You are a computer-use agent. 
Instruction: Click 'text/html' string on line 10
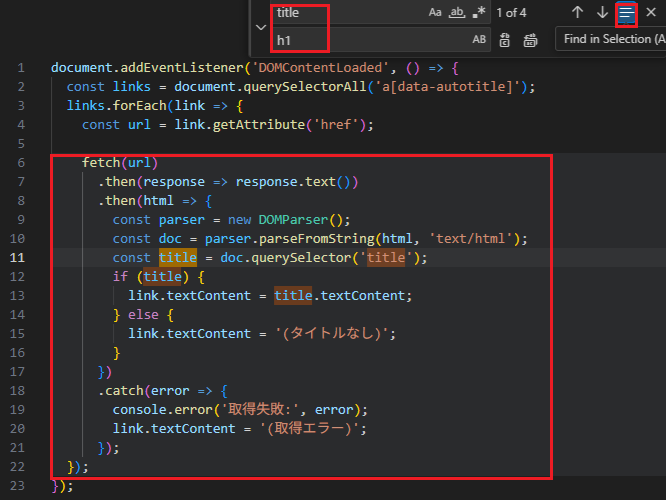(471, 239)
